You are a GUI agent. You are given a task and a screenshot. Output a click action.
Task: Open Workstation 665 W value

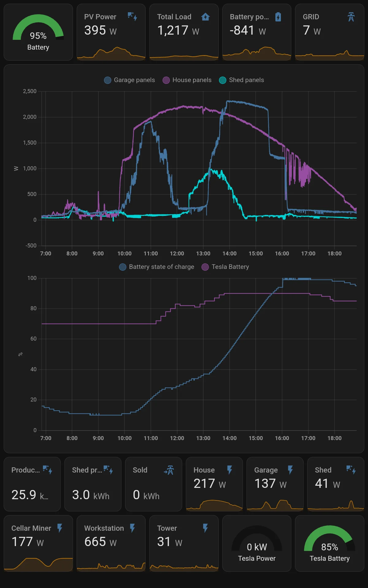100,542
